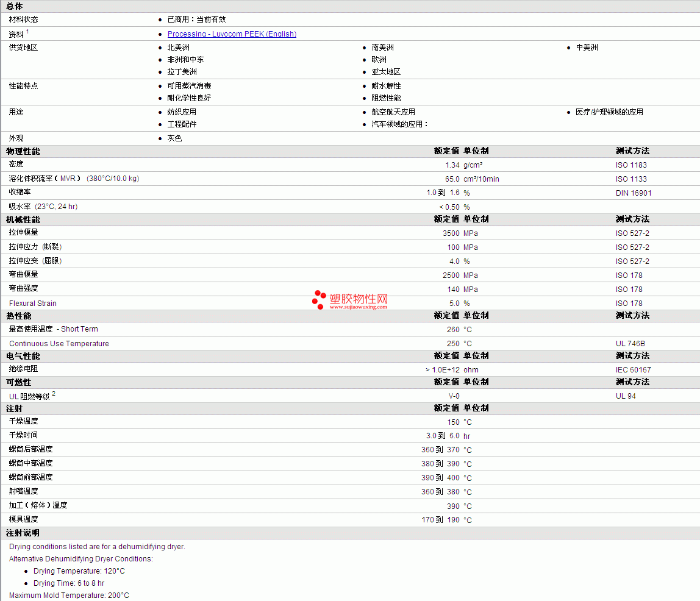Viewport: 700px width, 601px height.
Task: Select the water absorption value < 0.50
Action: coord(449,207)
